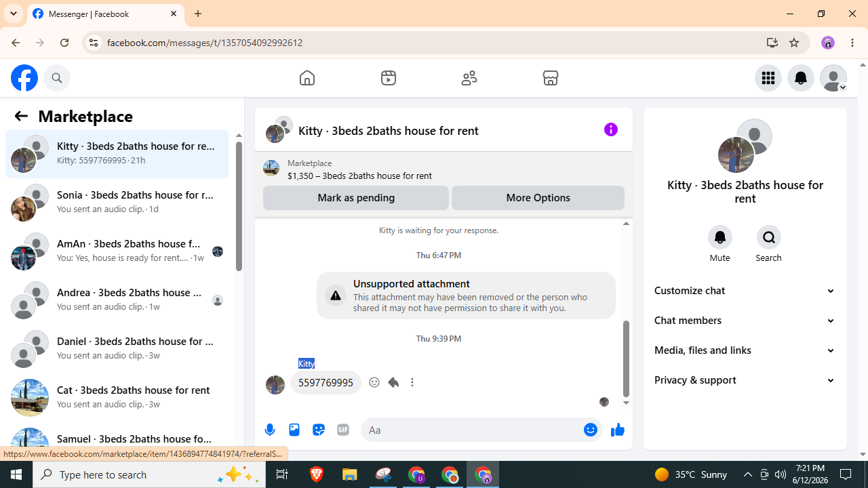Reply to the 5597769995 message
This screenshot has height=488, width=868.
tap(393, 382)
